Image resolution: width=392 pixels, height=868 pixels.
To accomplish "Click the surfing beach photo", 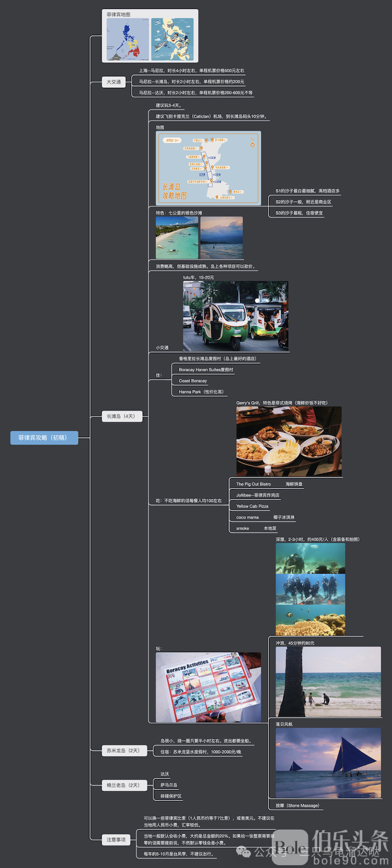I will coord(328,682).
